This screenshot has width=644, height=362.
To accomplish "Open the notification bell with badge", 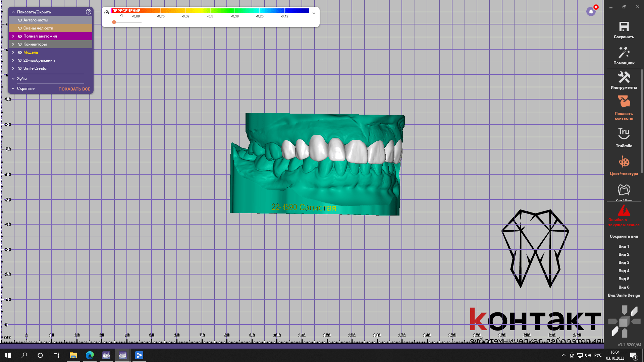I will tap(591, 12).
